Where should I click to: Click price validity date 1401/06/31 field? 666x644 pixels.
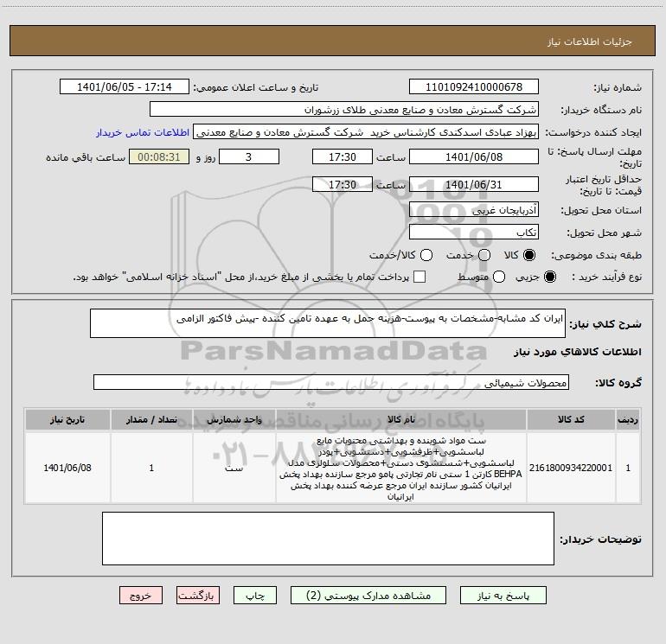[474, 184]
